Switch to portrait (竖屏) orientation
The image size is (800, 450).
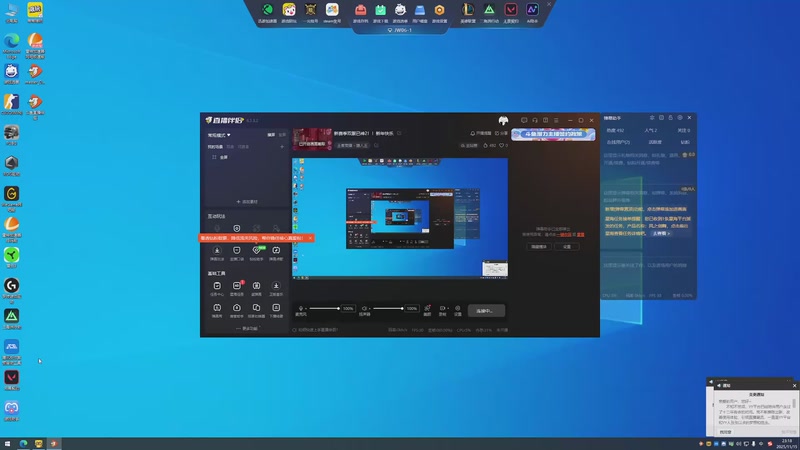pos(282,135)
